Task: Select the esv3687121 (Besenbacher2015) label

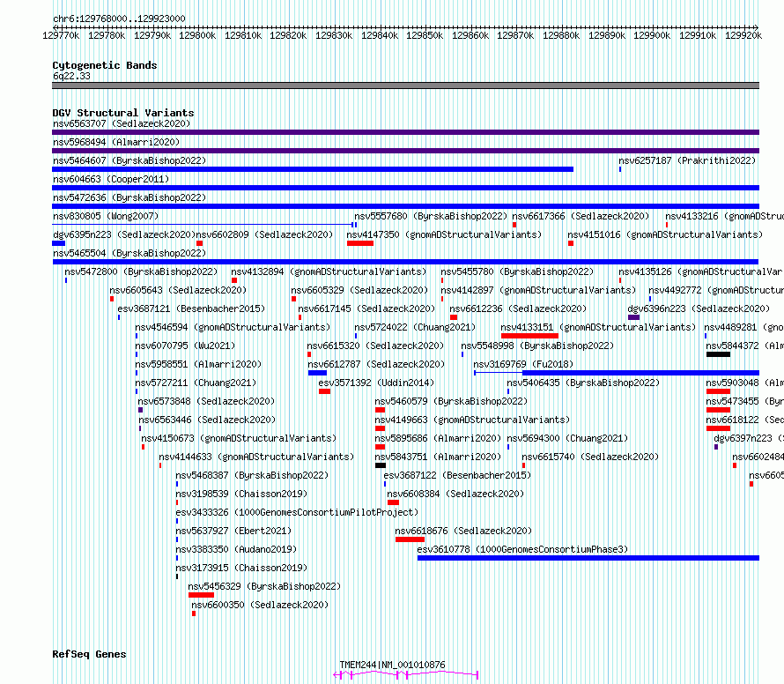Action: coord(191,309)
